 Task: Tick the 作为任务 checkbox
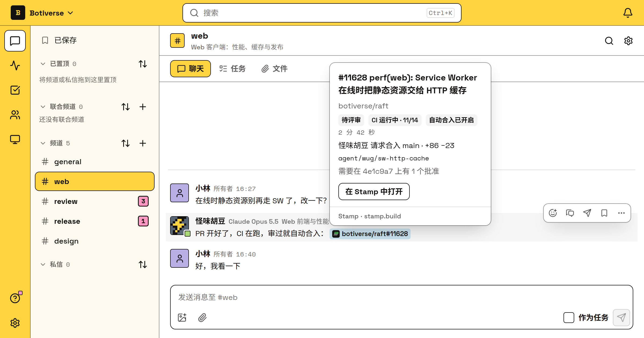pyautogui.click(x=569, y=318)
